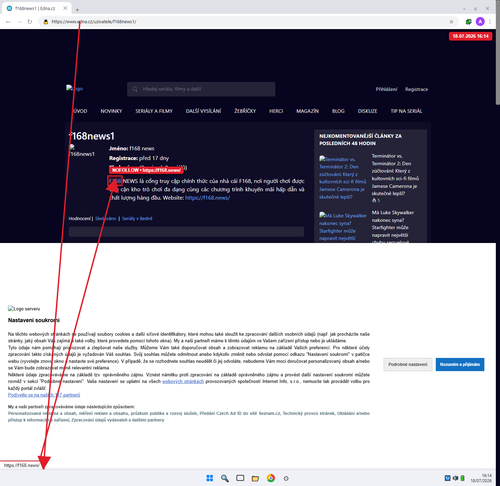Screen dimensions: 500x486
Task: Open the ŽEBŘÍČKY menu item
Action: point(245,111)
